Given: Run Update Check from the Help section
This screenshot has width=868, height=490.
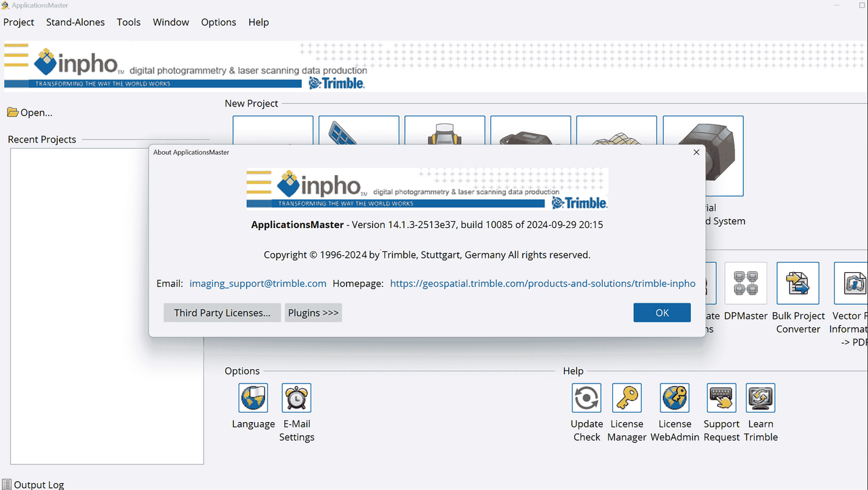Looking at the screenshot, I should (586, 398).
